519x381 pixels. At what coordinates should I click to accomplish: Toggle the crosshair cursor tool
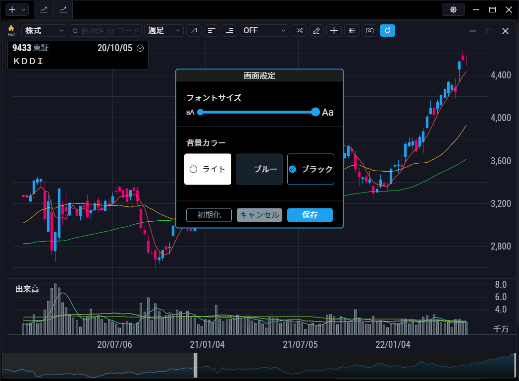click(334, 31)
